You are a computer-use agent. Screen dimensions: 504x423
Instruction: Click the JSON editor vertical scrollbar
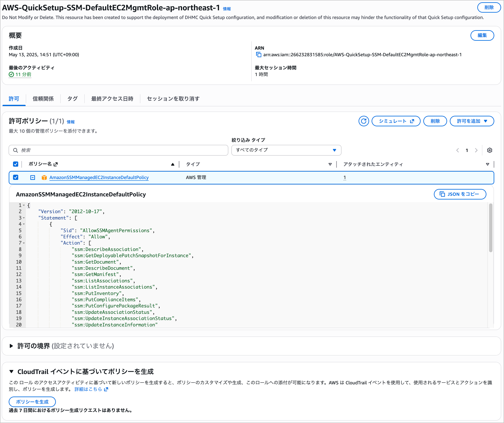pos(491,228)
